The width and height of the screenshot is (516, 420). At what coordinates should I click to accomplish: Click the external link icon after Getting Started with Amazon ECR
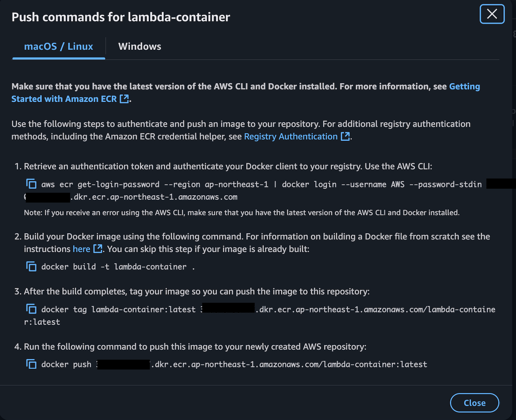pos(124,99)
